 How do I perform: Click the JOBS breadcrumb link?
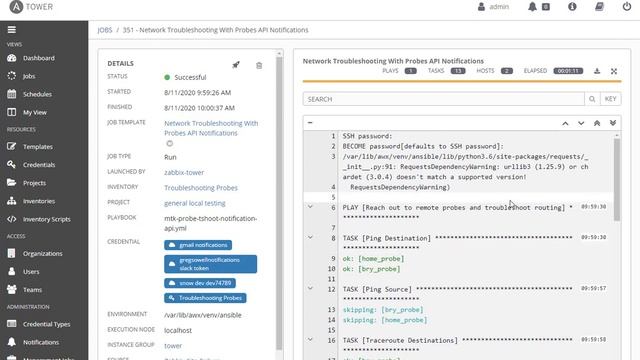(104, 30)
